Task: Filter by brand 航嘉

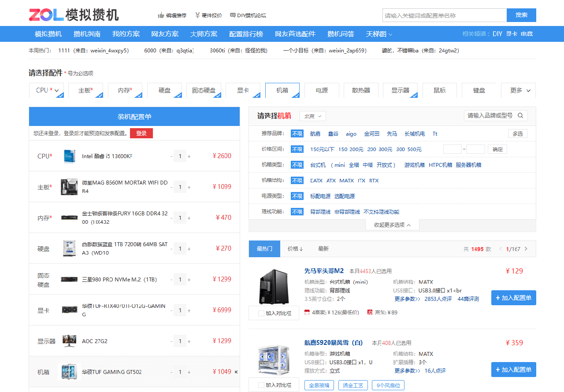Action: coord(315,134)
